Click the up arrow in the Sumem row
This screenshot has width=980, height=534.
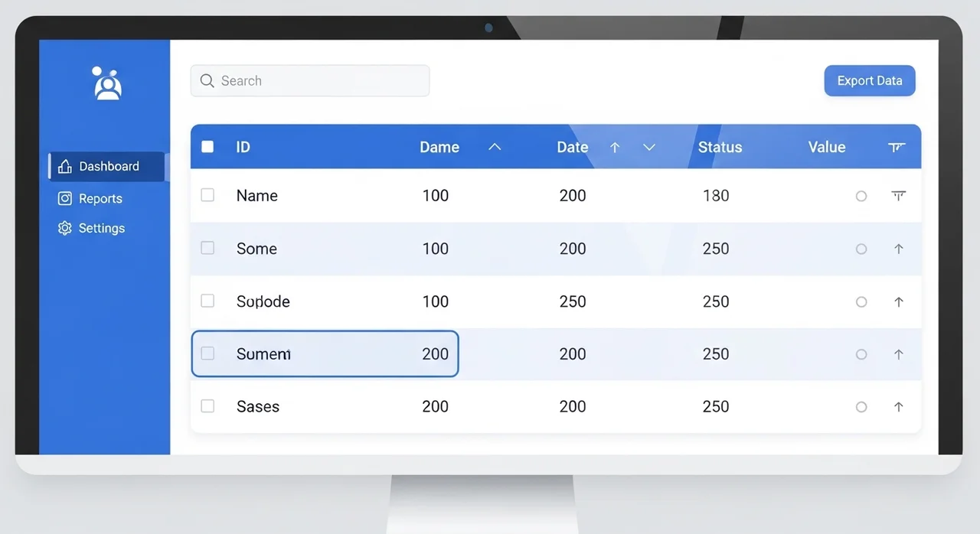pos(899,354)
